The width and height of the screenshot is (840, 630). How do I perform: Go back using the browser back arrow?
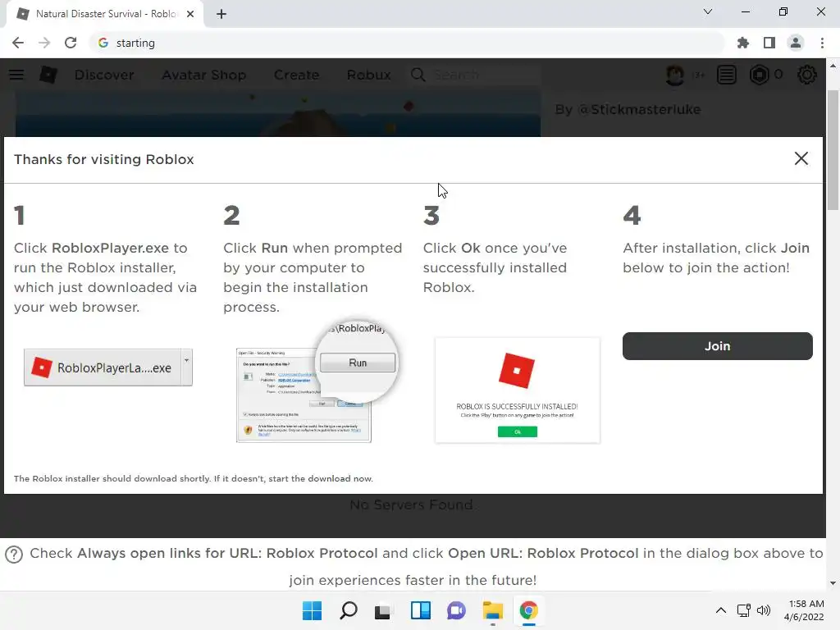(x=18, y=43)
